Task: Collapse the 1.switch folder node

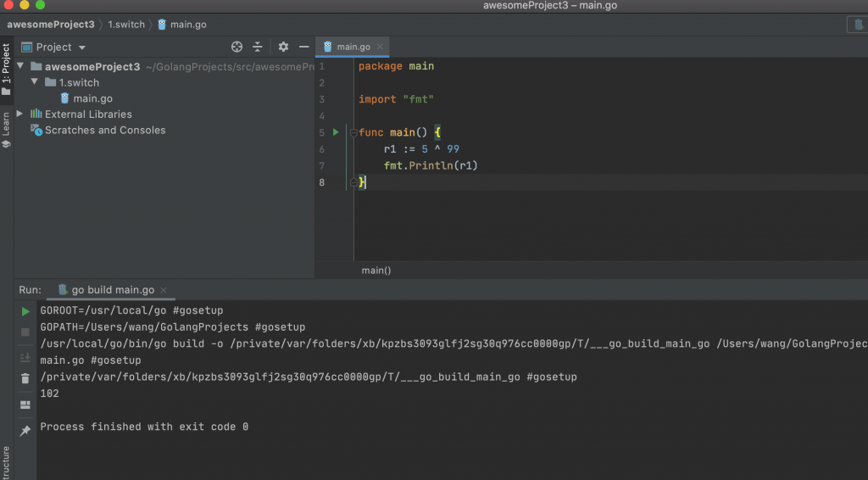Action: 34,82
